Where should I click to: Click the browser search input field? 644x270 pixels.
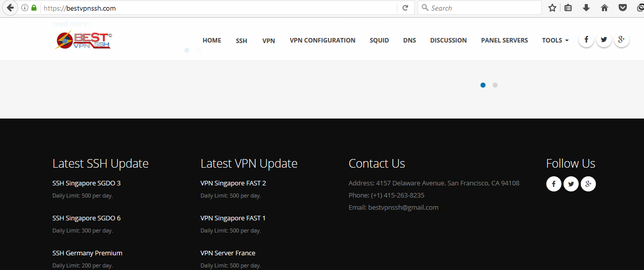(x=479, y=8)
